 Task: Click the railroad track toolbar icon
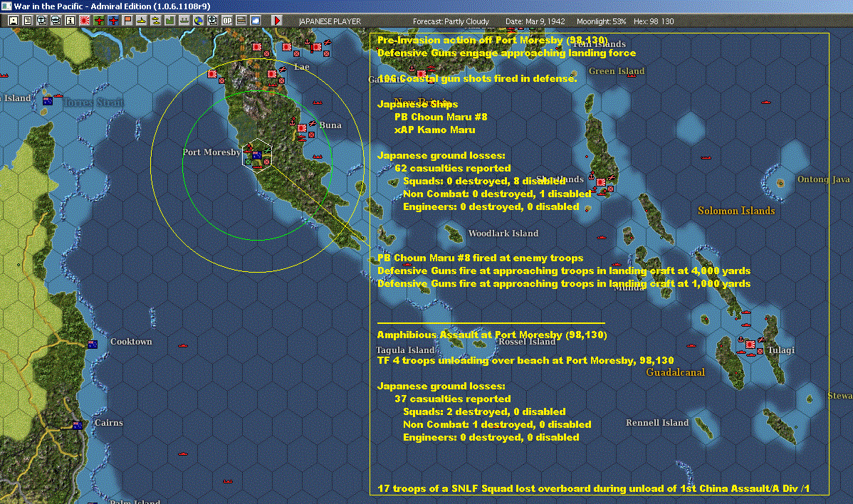pyautogui.click(x=241, y=21)
